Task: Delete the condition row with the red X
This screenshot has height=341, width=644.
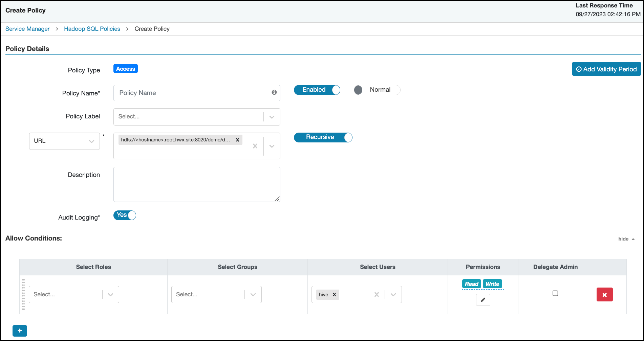Action: click(605, 294)
